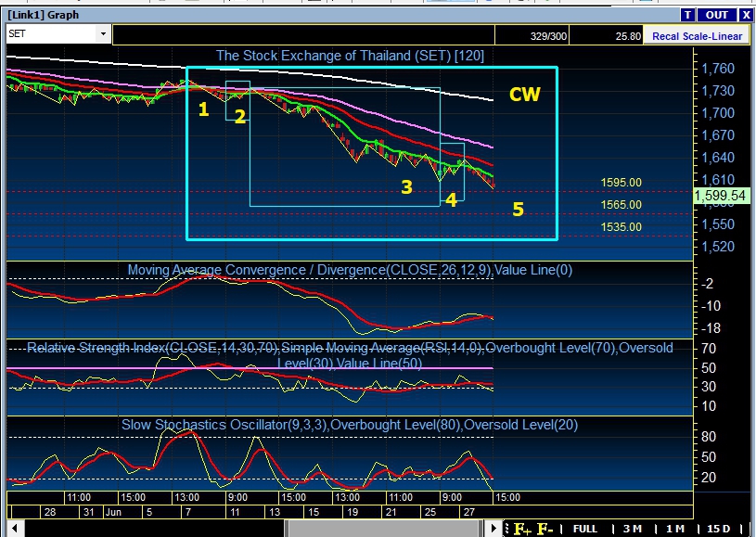Click the chart scroll left arrow
756x537 pixels.
pos(15,529)
